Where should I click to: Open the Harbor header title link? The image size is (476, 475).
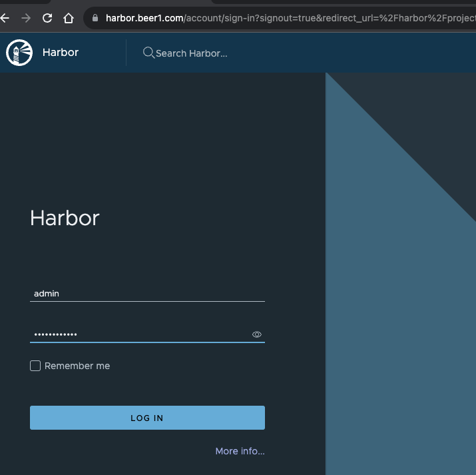pyautogui.click(x=61, y=53)
